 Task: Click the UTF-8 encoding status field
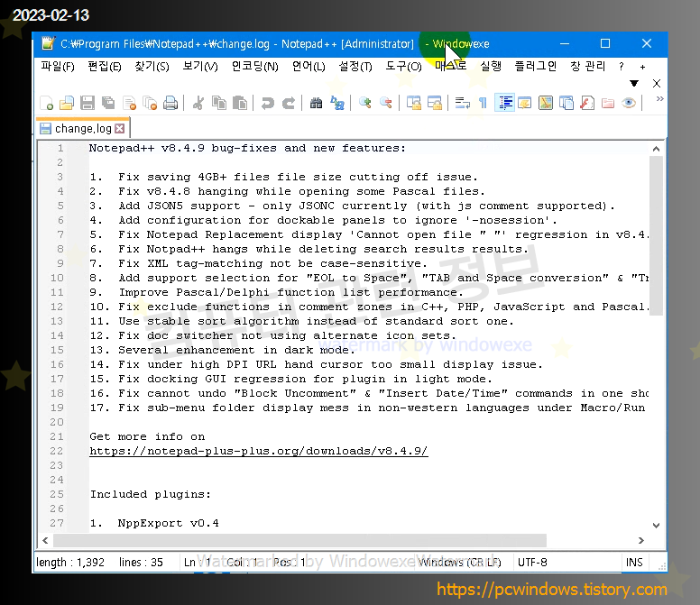[x=532, y=562]
